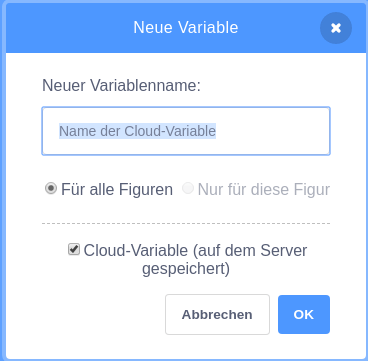Confirm with the blue OK button
The width and height of the screenshot is (368, 361).
[x=304, y=314]
